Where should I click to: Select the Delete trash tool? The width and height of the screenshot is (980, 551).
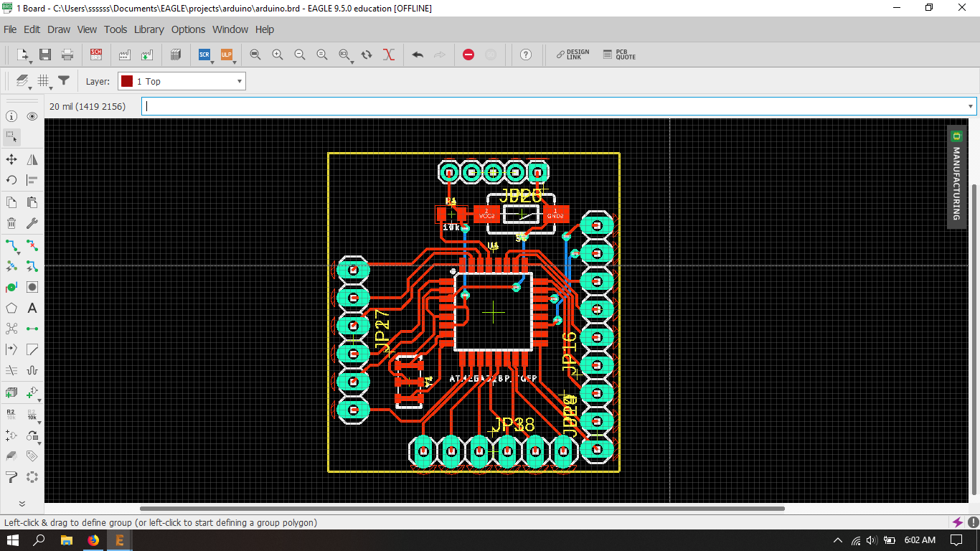point(11,223)
